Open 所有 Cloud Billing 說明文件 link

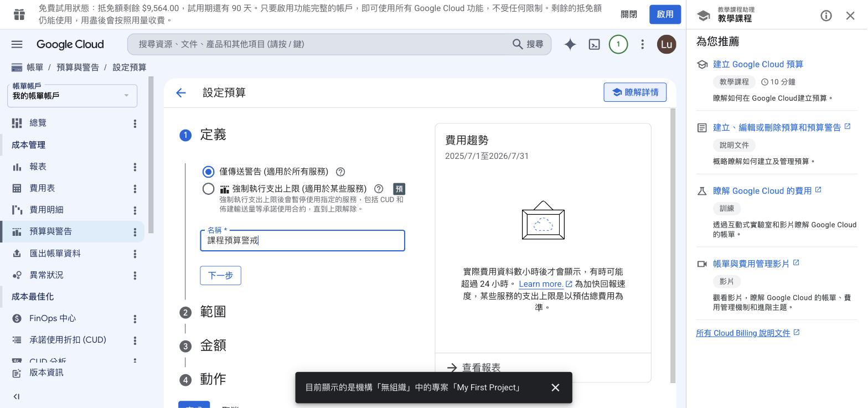[747, 333]
